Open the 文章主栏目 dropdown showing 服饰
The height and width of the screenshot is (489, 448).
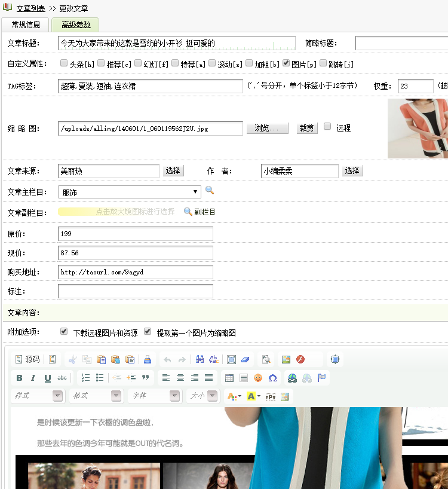(x=129, y=192)
